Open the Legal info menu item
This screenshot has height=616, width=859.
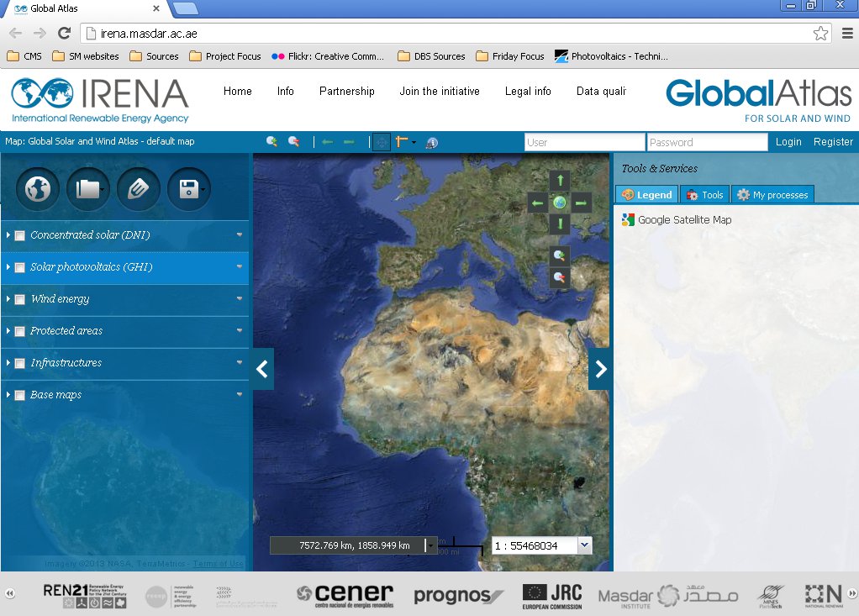(x=528, y=91)
